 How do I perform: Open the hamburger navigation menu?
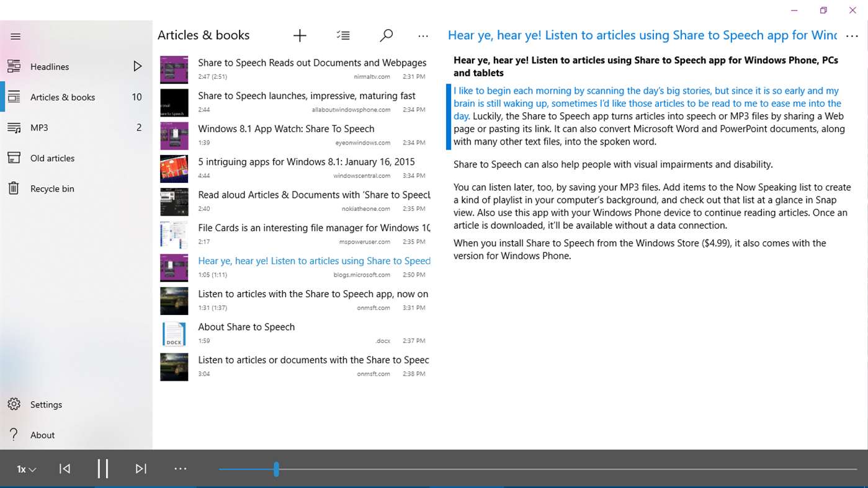pos(16,37)
